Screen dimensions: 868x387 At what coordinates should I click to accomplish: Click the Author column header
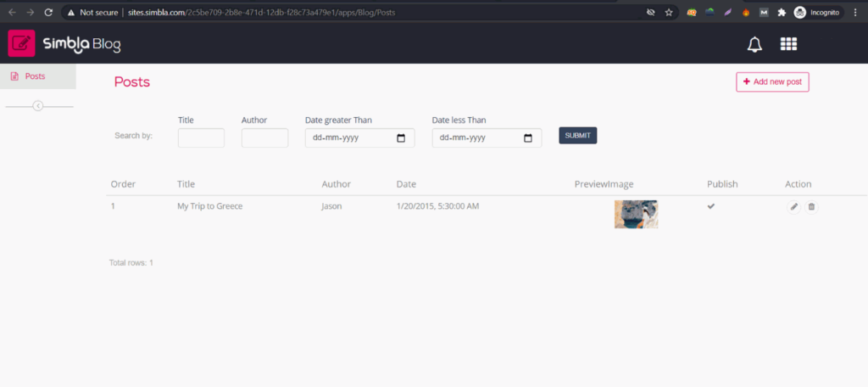click(x=336, y=184)
